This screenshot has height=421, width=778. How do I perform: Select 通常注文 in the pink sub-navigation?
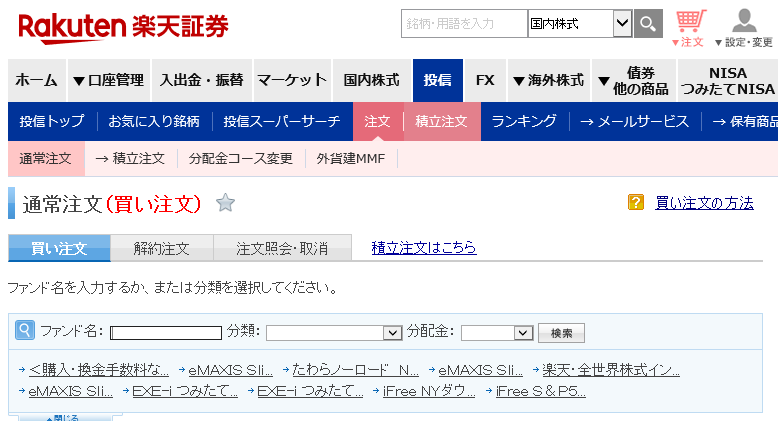46,159
